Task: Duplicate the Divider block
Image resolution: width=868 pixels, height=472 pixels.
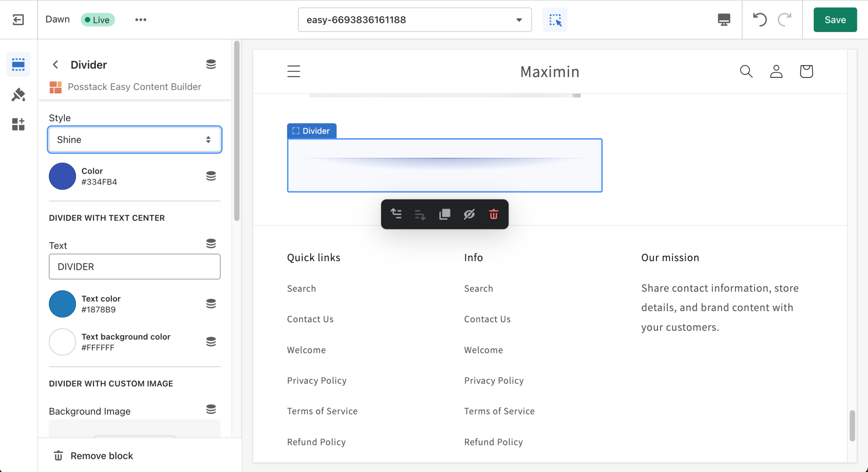Action: coord(444,214)
